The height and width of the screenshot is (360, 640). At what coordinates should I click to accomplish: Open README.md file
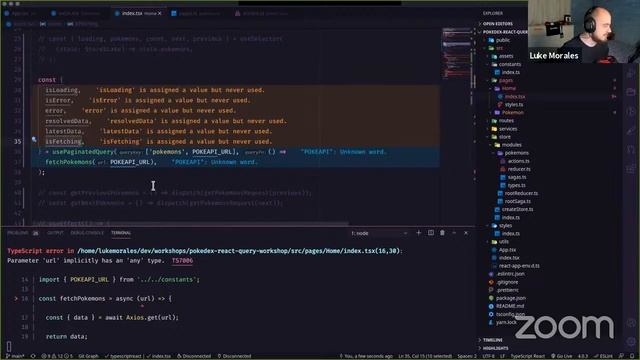point(509,306)
